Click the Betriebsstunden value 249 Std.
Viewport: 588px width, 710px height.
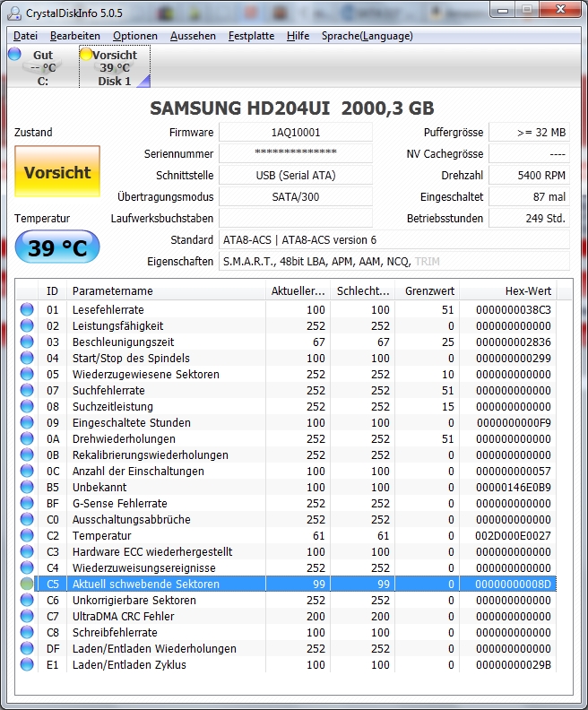pos(529,218)
